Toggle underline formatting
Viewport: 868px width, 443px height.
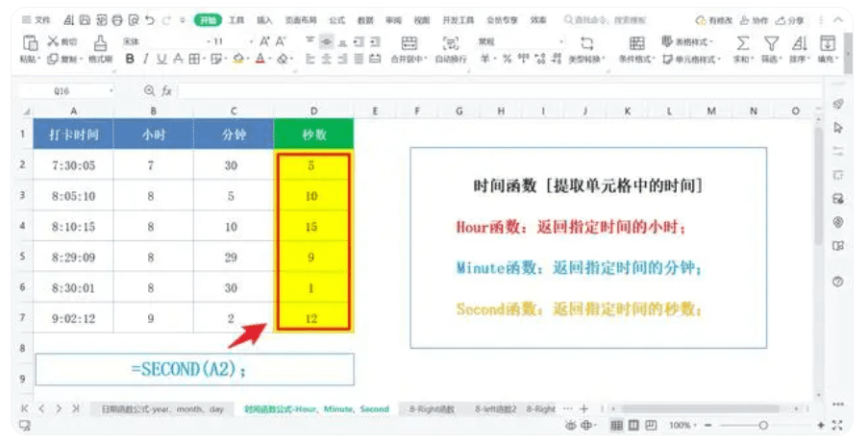pos(161,59)
